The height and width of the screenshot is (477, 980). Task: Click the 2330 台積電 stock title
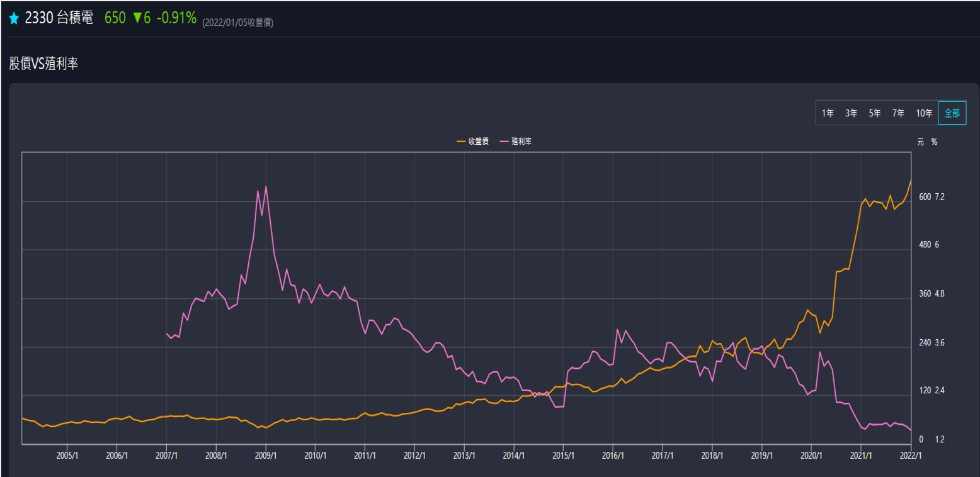[59, 18]
